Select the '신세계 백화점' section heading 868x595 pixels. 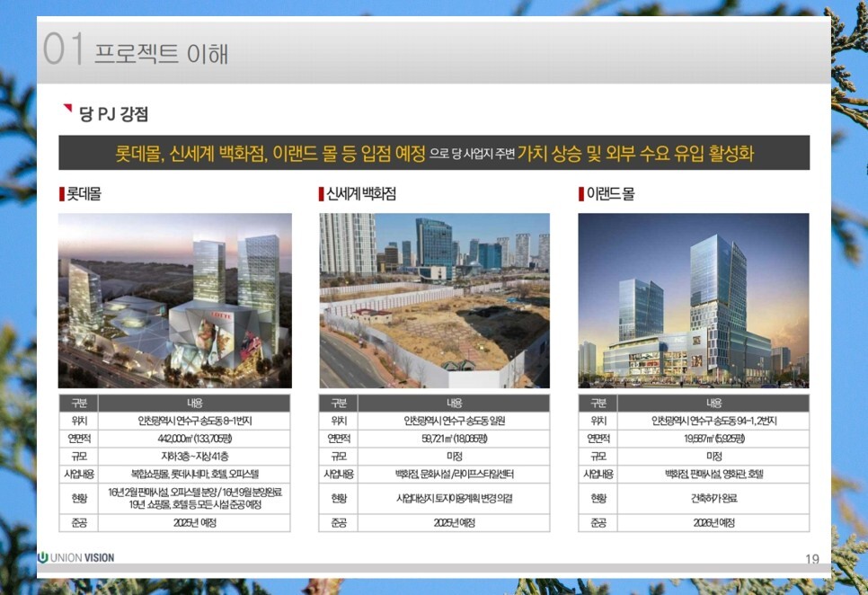(361, 194)
